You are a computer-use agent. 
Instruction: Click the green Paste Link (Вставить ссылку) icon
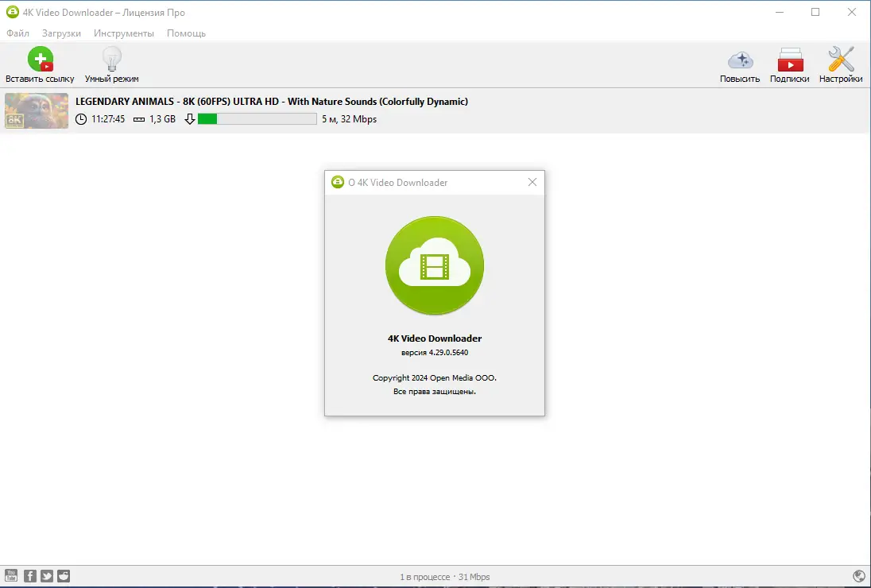41,59
